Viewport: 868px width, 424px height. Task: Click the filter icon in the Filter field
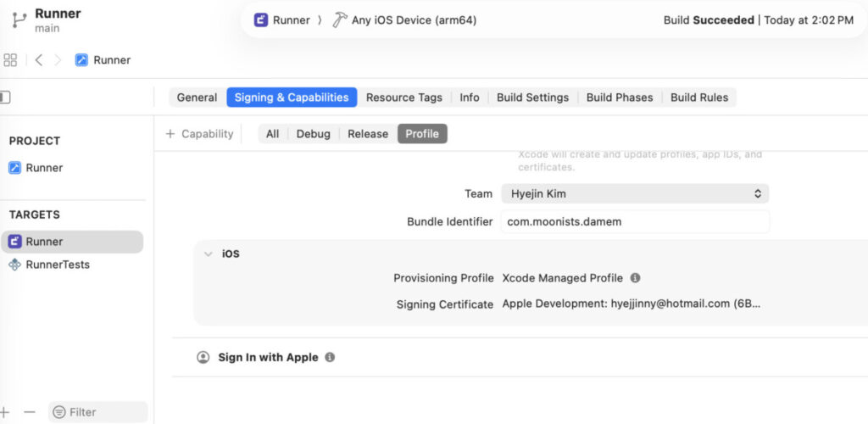58,412
